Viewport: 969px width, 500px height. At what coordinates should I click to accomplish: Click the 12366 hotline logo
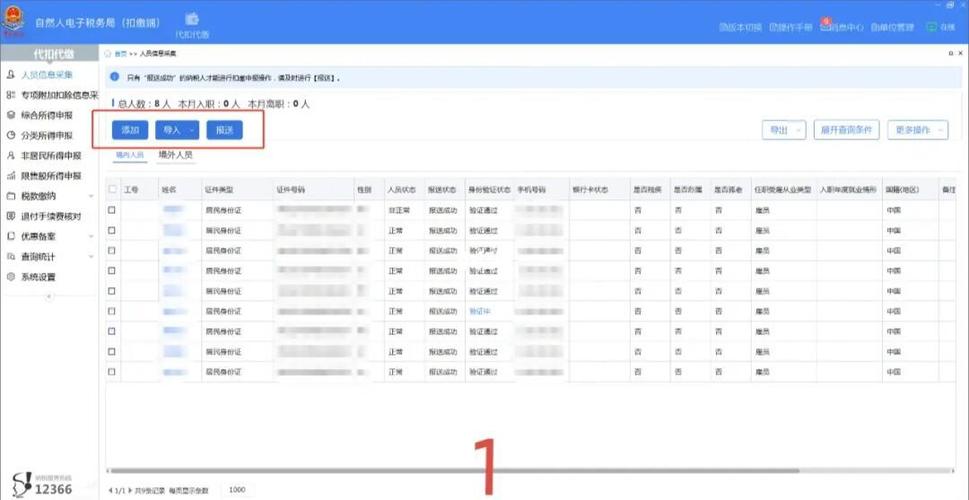pyautogui.click(x=43, y=485)
